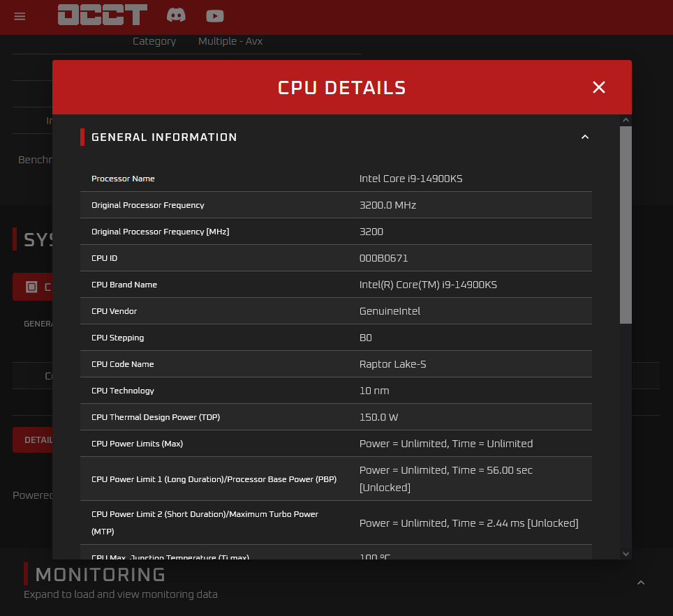
Task: Click the Multiple - Avx category value
Action: pos(230,41)
